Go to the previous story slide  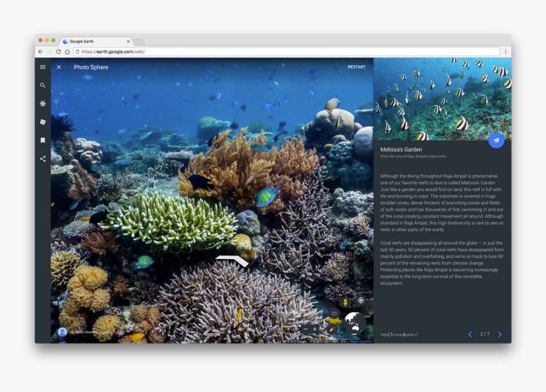[470, 334]
